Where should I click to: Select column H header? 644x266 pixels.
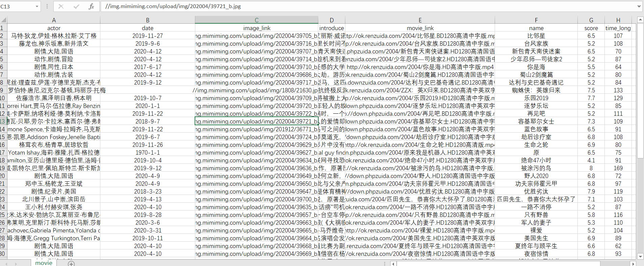point(618,20)
